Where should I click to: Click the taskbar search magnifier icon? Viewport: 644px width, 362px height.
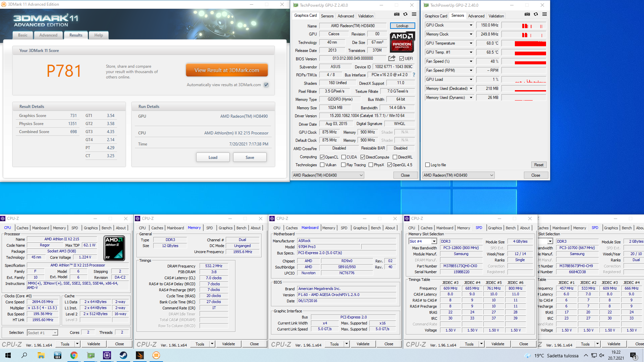coord(24,355)
